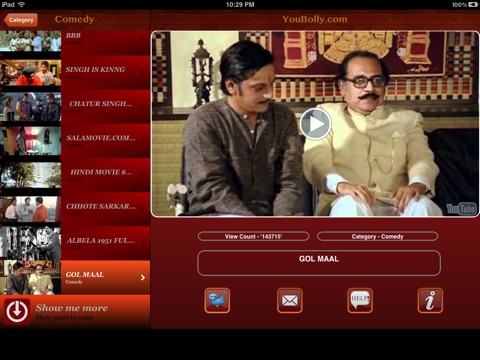
Task: Go back with the Category button
Action: click(x=21, y=20)
